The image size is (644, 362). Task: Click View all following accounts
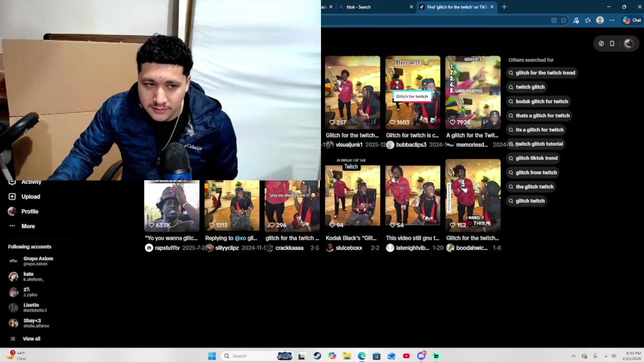click(x=25, y=339)
